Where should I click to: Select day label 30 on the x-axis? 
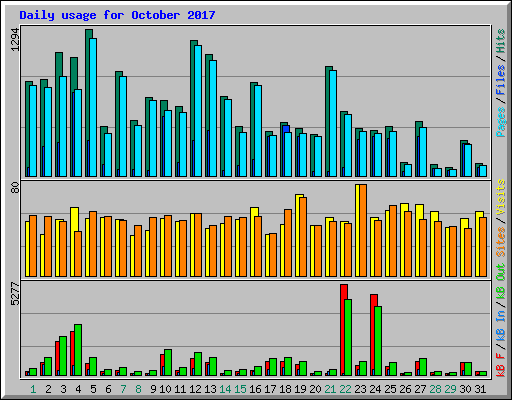click(x=465, y=389)
